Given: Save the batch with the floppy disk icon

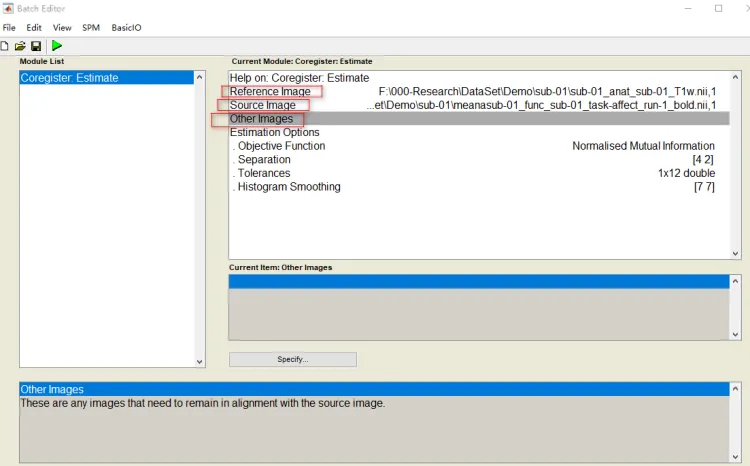Looking at the screenshot, I should click(x=36, y=46).
